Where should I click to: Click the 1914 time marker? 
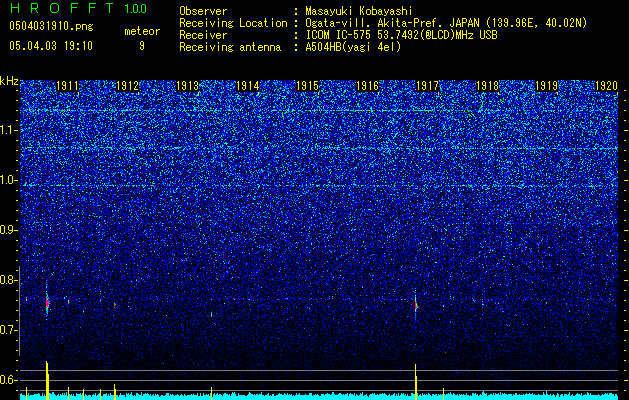tap(248, 85)
